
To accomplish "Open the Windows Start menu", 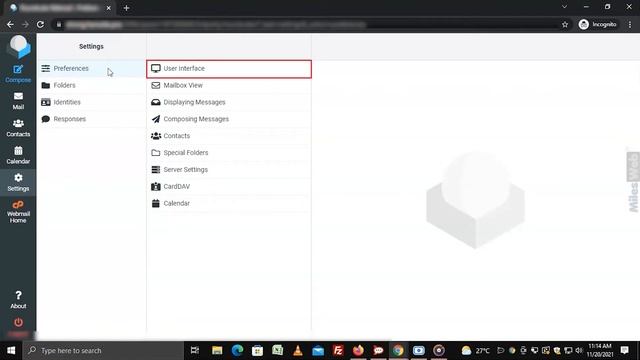I will (11, 350).
